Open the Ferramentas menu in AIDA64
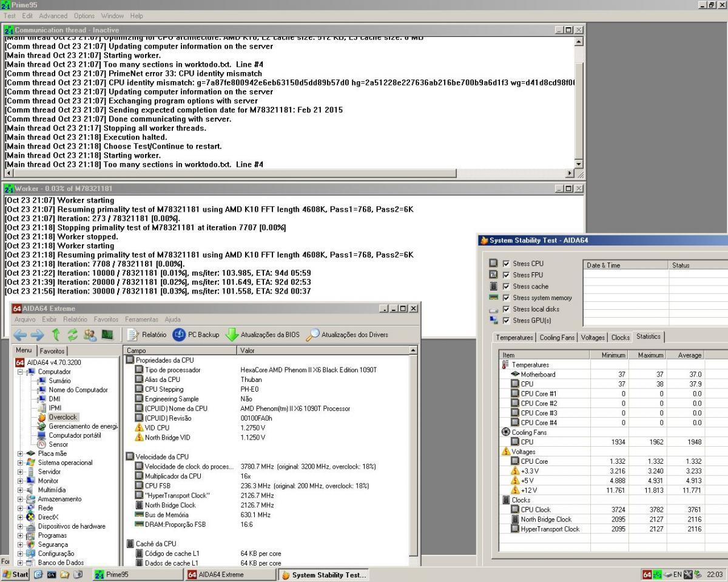728x582 pixels. pyautogui.click(x=141, y=319)
